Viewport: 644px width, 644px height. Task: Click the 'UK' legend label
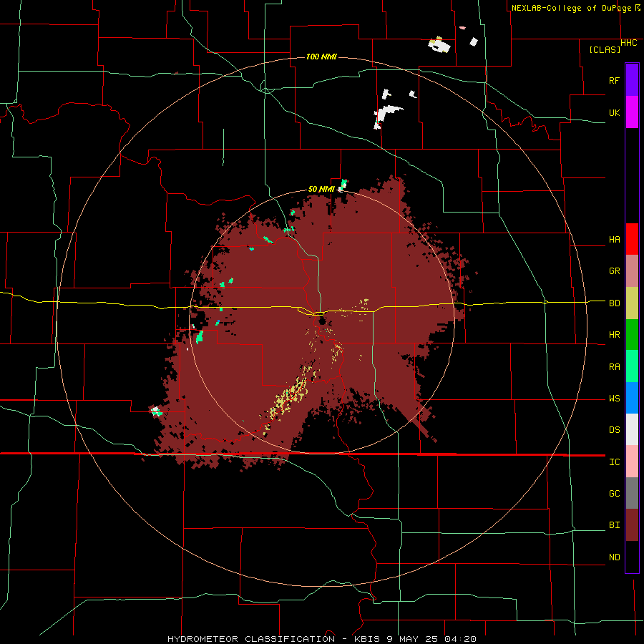[x=614, y=112]
